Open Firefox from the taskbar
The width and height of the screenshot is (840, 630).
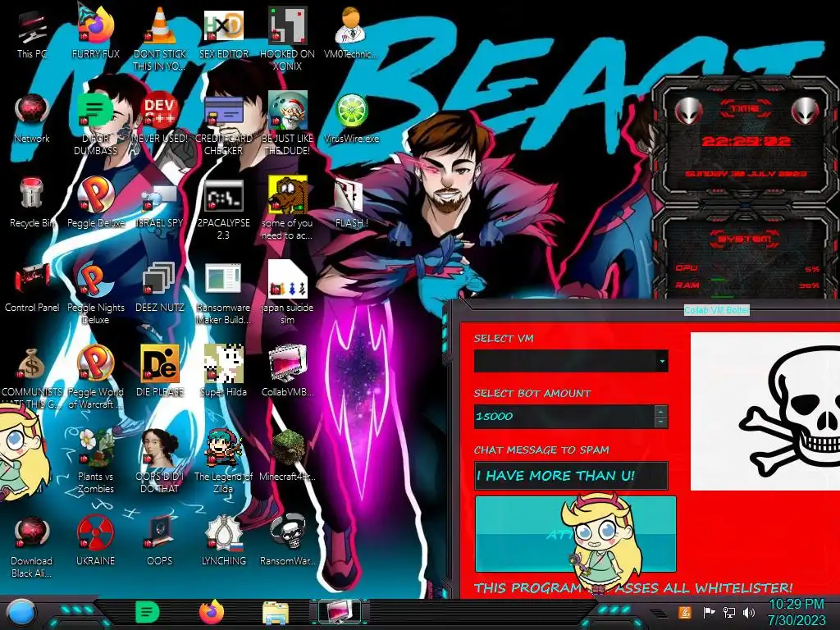coord(212,612)
